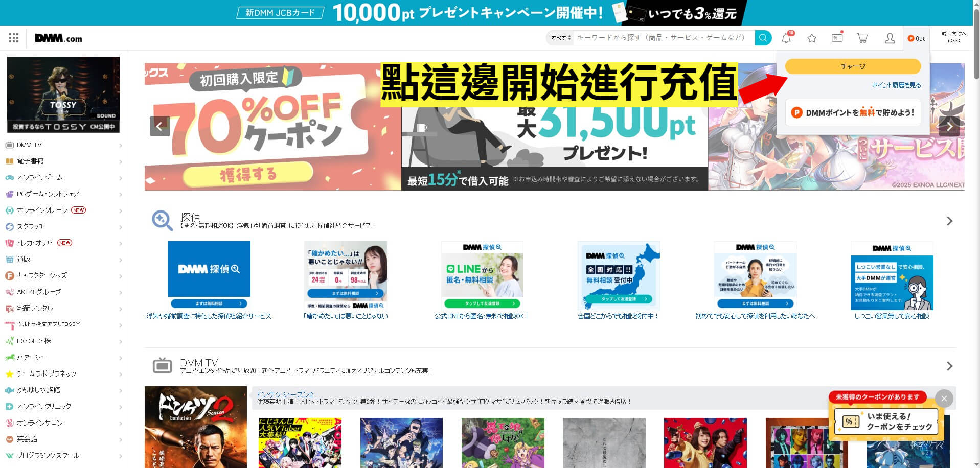Open 浮気や婚前調査に特化した探偵社紹介サービス link

[x=209, y=316]
